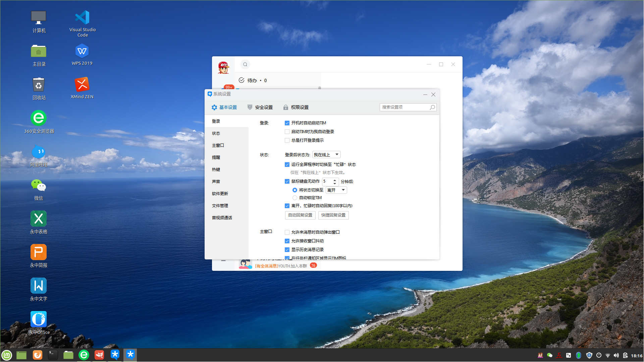Increase idle minutes with the spinner arrow
Screen dimensions: 644x362
click(x=335, y=180)
